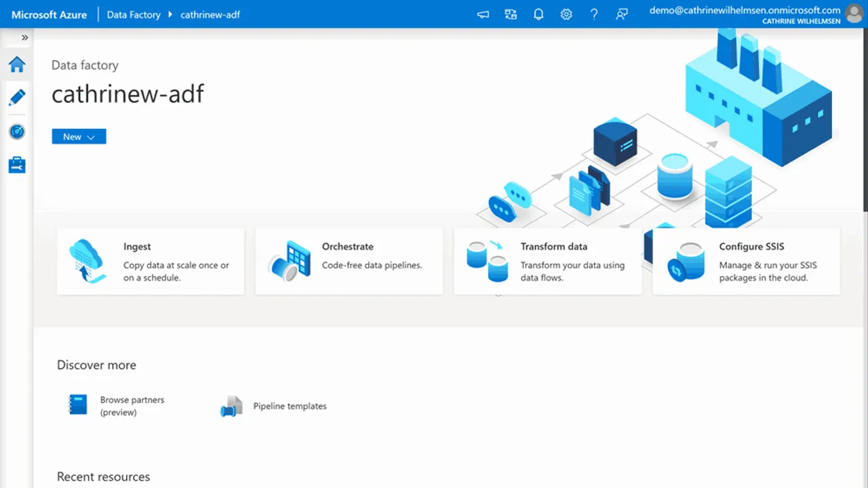Open the Monitor gauge icon in sidebar
This screenshot has width=868, height=488.
17,131
